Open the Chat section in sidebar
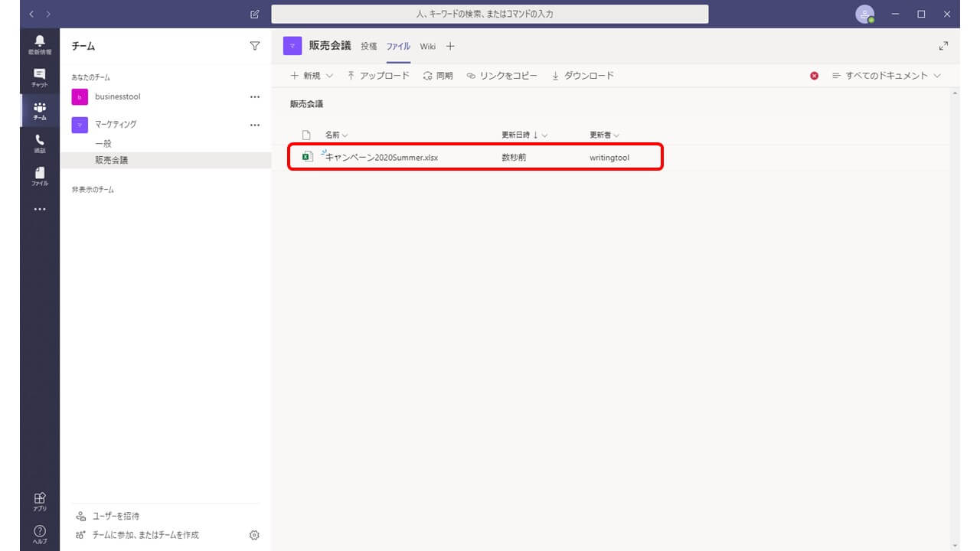Screen dimensions: 980x551 (x=40, y=77)
